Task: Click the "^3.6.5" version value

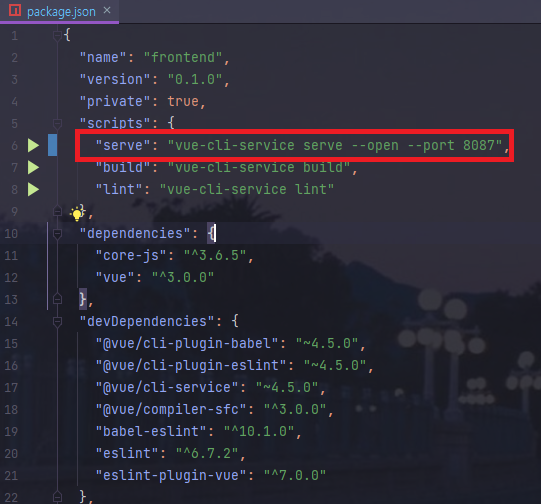Action: coord(215,256)
